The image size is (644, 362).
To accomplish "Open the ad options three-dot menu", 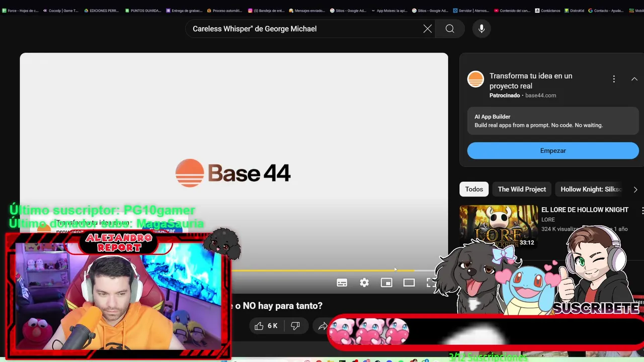I will tap(614, 79).
